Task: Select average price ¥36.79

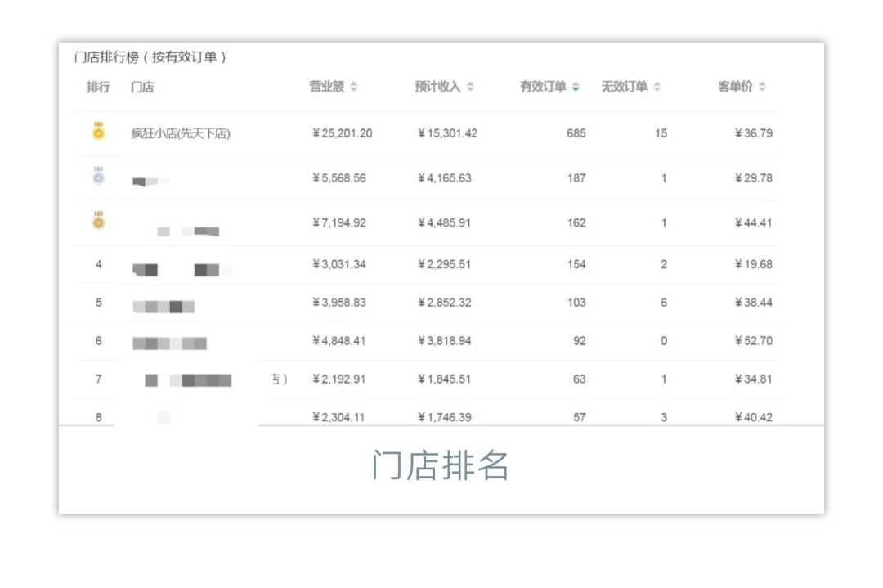Action: click(754, 133)
